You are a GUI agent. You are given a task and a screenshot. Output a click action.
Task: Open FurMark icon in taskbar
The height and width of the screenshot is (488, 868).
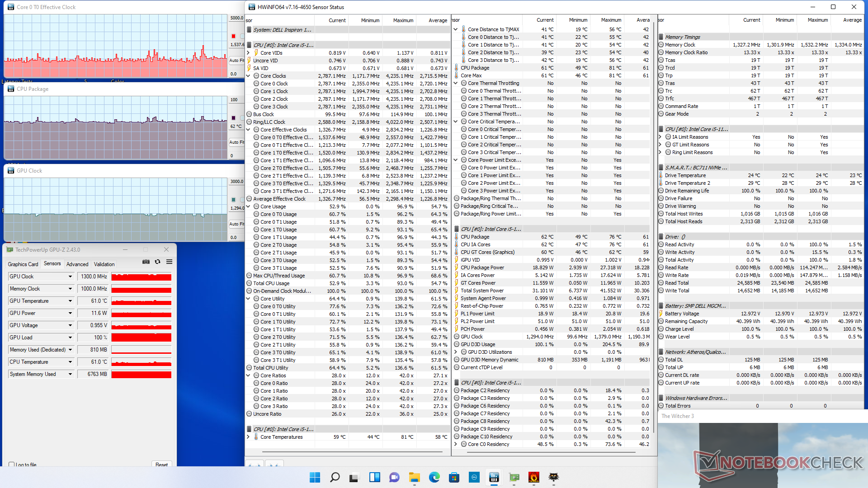point(533,477)
